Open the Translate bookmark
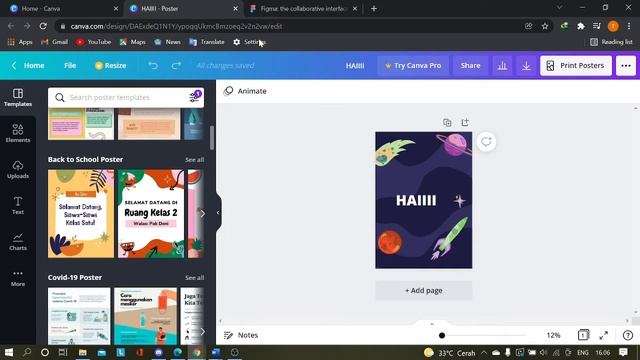This screenshot has width=640, height=360. click(x=207, y=42)
